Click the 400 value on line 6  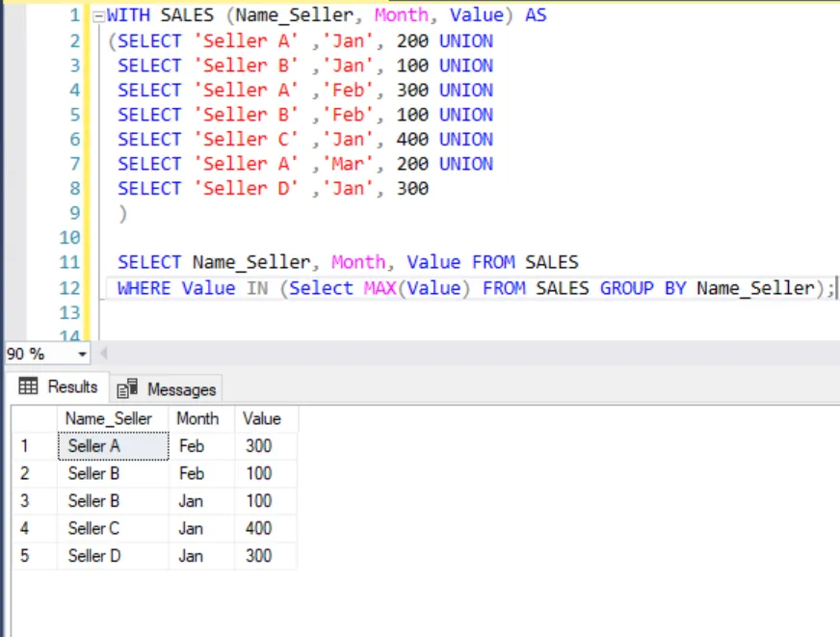412,140
